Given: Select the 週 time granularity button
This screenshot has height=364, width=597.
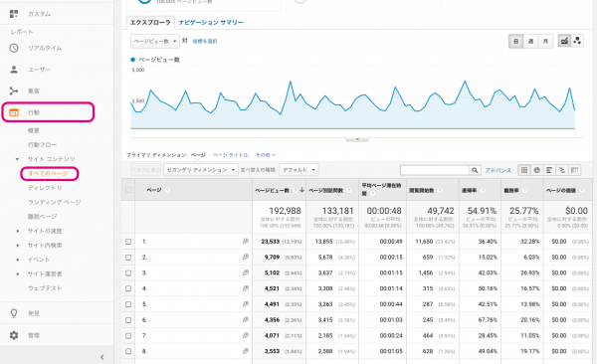Looking at the screenshot, I should [x=530, y=41].
